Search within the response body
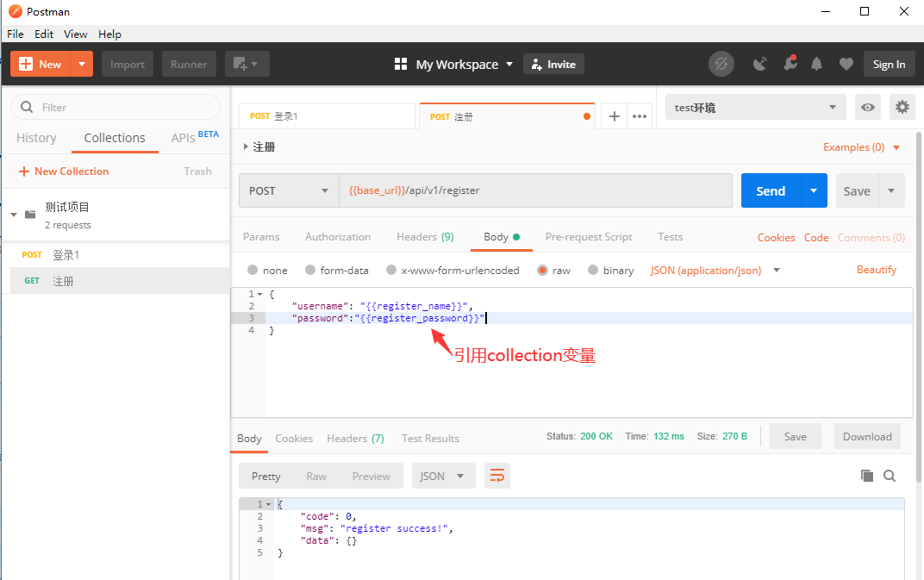The image size is (924, 580). pyautogui.click(x=890, y=476)
